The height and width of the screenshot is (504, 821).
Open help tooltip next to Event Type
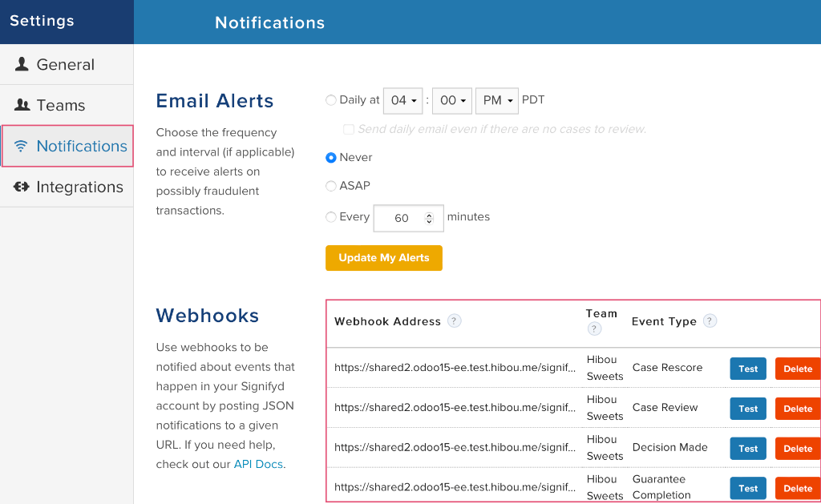(710, 321)
